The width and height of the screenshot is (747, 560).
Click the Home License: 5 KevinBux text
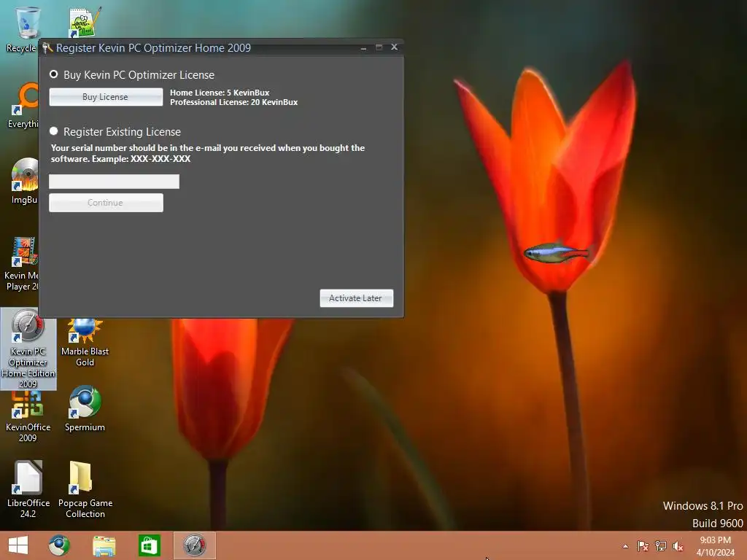click(x=220, y=93)
